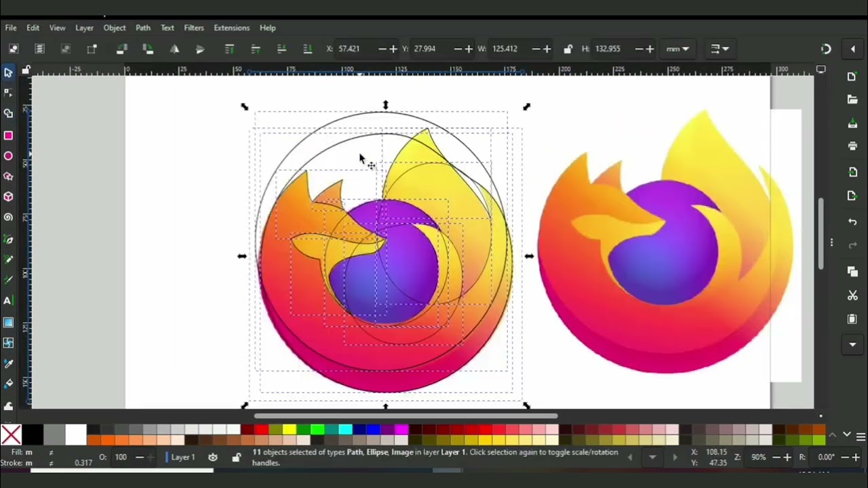868x488 pixels.
Task: Toggle Layer 1 visibility eye icon
Action: (x=212, y=457)
